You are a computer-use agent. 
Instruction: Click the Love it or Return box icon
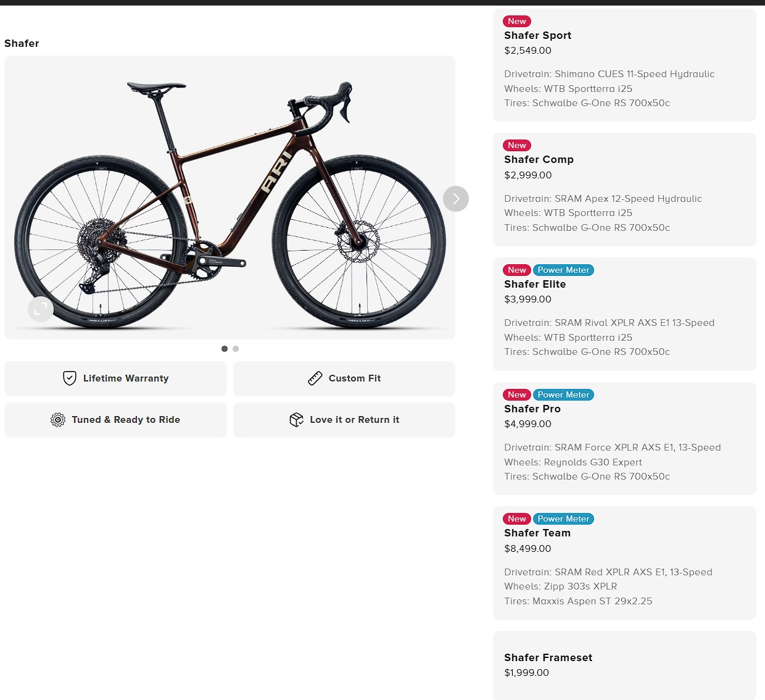click(297, 420)
